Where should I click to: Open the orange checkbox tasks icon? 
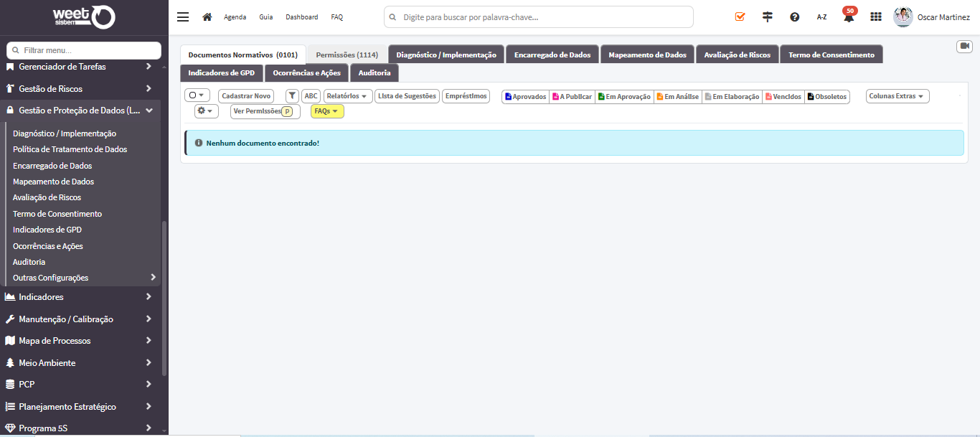[740, 17]
